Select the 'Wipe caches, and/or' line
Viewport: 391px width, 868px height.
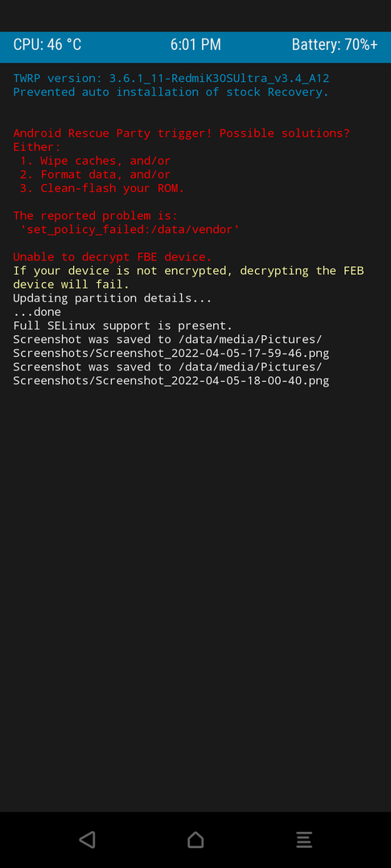click(x=95, y=161)
